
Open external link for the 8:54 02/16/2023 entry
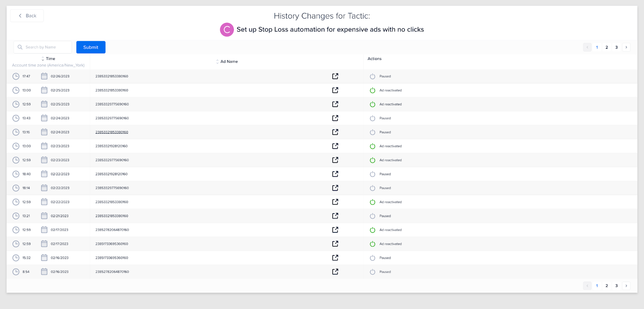click(x=335, y=272)
